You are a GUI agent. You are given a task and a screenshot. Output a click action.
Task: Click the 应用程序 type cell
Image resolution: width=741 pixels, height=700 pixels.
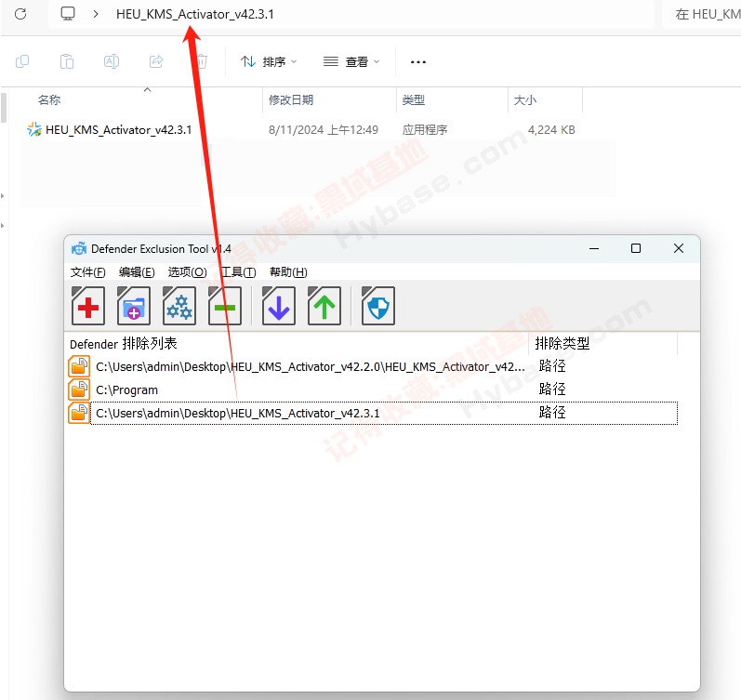pyautogui.click(x=424, y=129)
